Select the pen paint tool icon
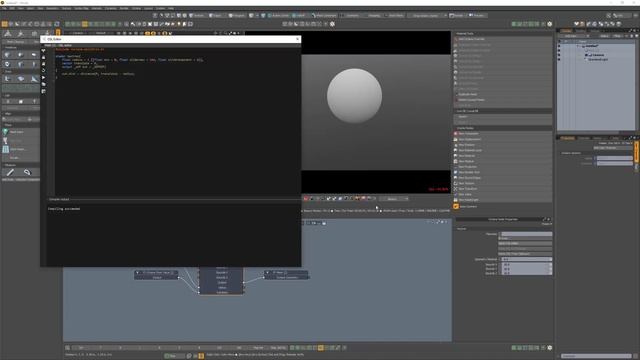 10,172
